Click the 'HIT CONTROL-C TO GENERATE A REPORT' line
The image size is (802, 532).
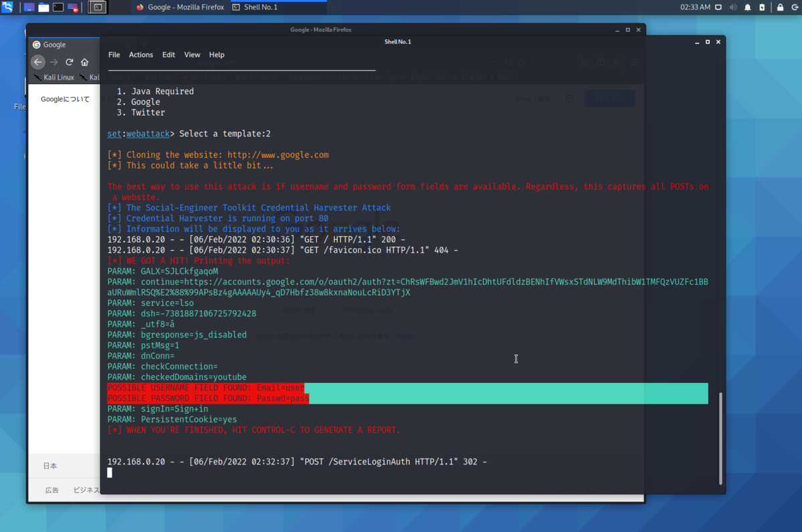point(254,430)
